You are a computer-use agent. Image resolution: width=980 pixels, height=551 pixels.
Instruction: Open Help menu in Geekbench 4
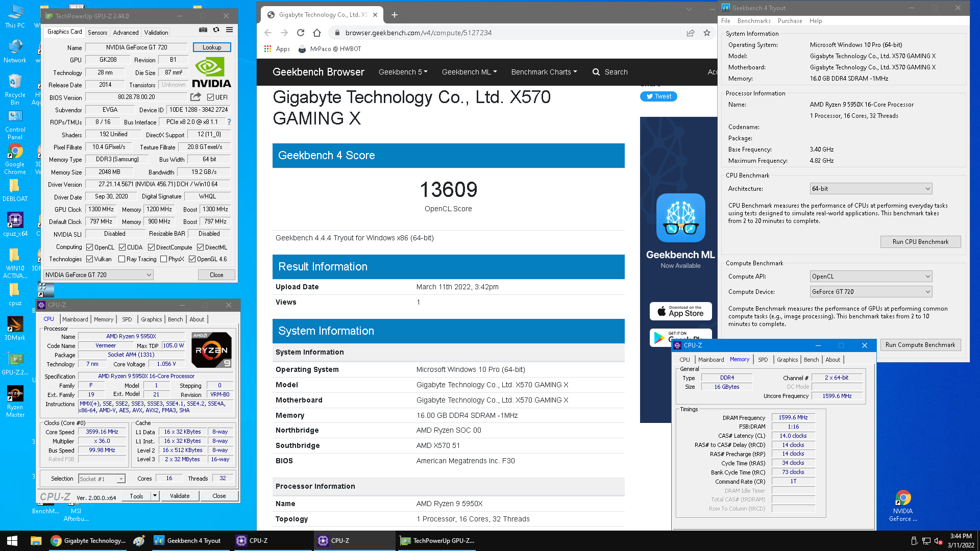[815, 21]
